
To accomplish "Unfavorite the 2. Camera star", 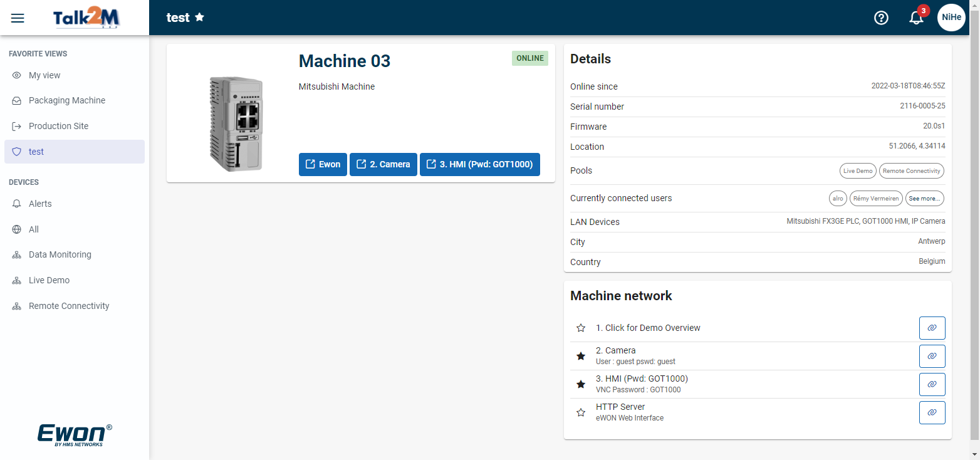I will [581, 356].
